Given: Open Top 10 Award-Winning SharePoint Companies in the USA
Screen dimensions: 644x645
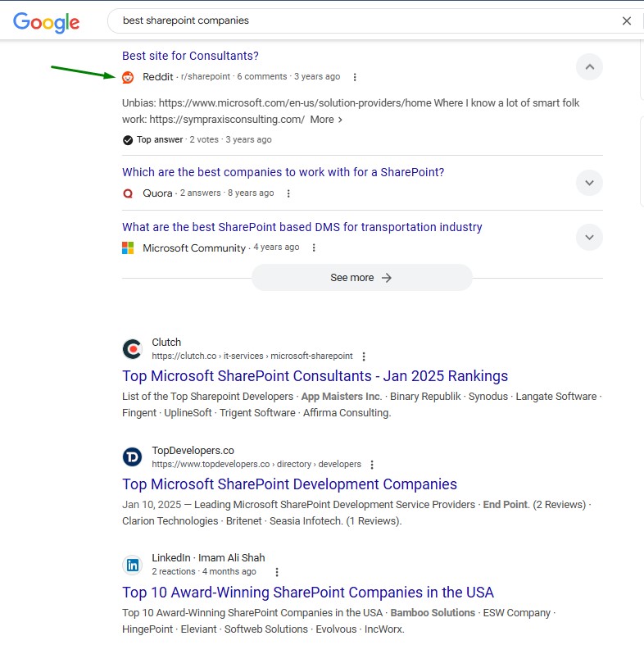Looking at the screenshot, I should (x=307, y=593).
